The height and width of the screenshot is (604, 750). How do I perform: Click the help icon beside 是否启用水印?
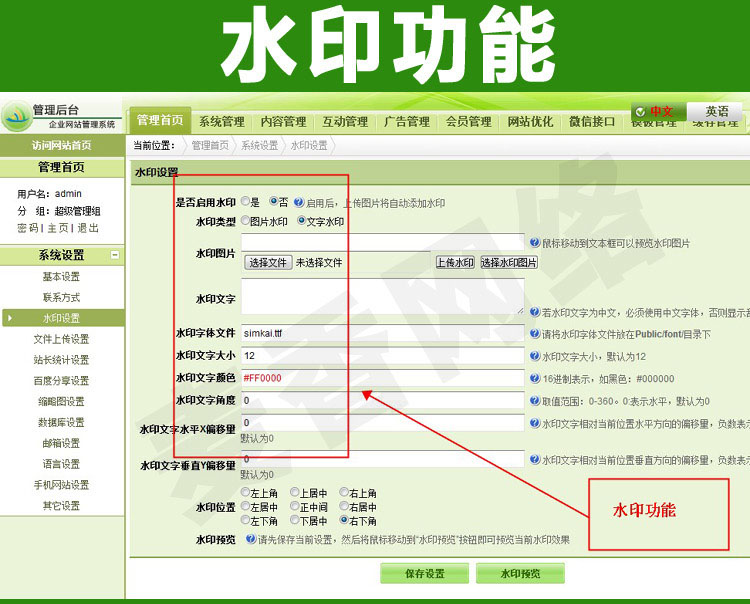299,202
